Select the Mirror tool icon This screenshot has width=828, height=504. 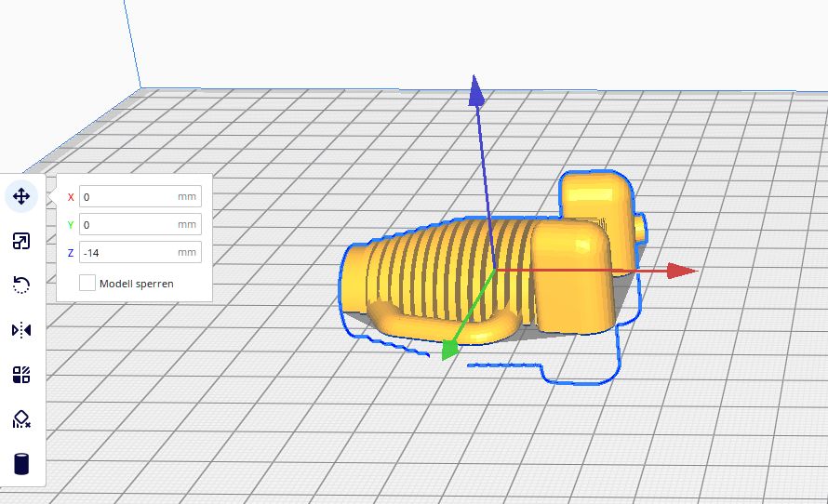(x=21, y=330)
